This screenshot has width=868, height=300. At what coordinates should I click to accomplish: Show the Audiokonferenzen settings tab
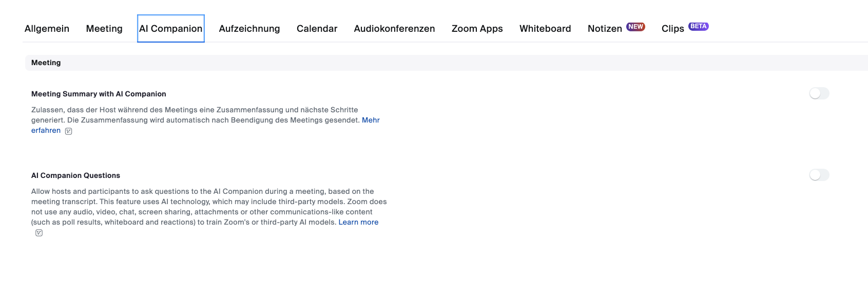click(394, 29)
